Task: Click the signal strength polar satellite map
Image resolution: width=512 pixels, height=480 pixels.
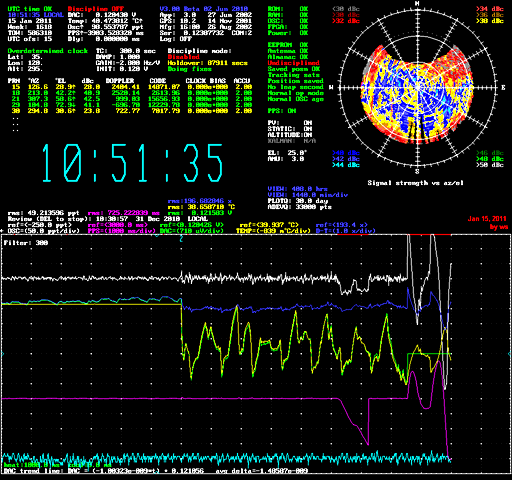Action: click(417, 88)
